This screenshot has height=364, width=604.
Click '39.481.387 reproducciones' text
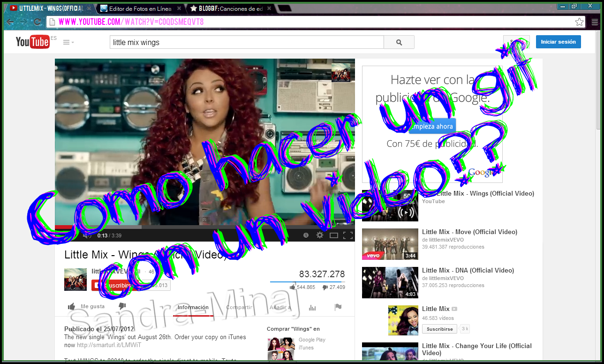point(453,247)
